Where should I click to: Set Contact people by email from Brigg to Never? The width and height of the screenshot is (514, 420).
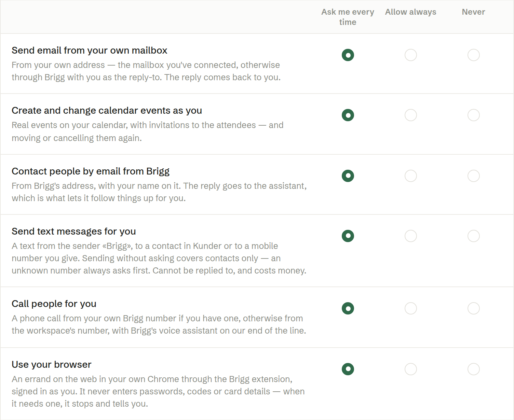473,176
